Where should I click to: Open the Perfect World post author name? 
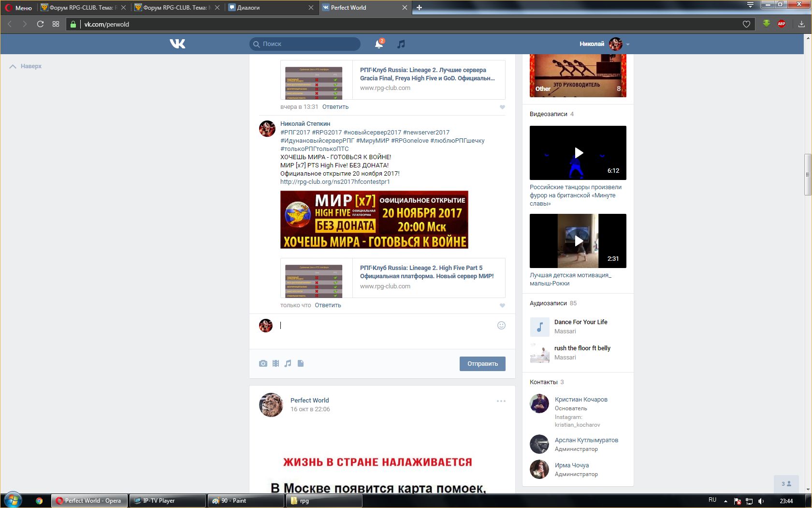309,401
